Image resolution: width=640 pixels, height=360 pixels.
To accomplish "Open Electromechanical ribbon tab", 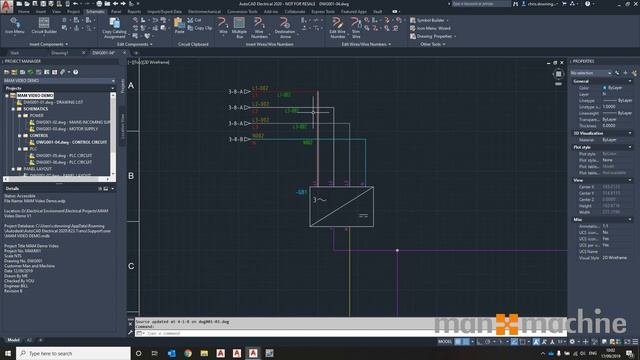I will point(204,11).
